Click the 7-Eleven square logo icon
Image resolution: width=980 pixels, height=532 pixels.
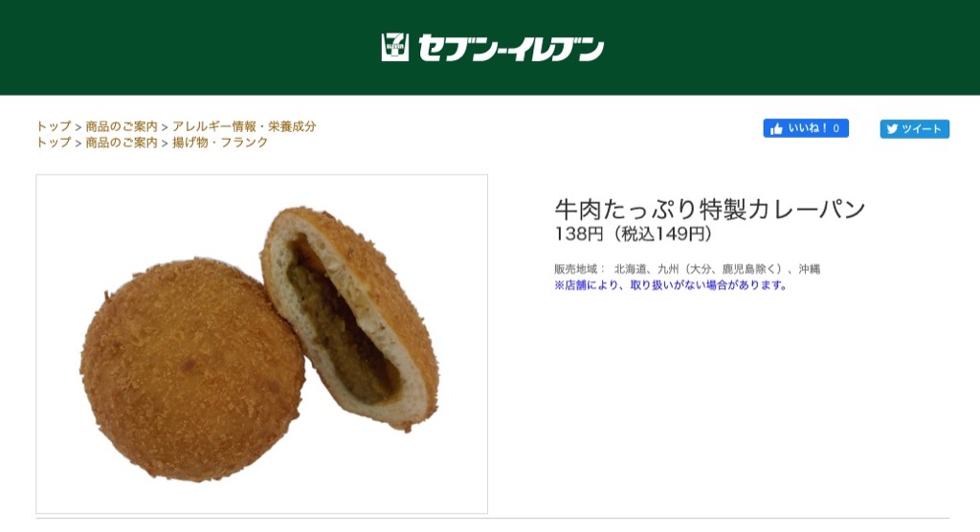click(395, 48)
